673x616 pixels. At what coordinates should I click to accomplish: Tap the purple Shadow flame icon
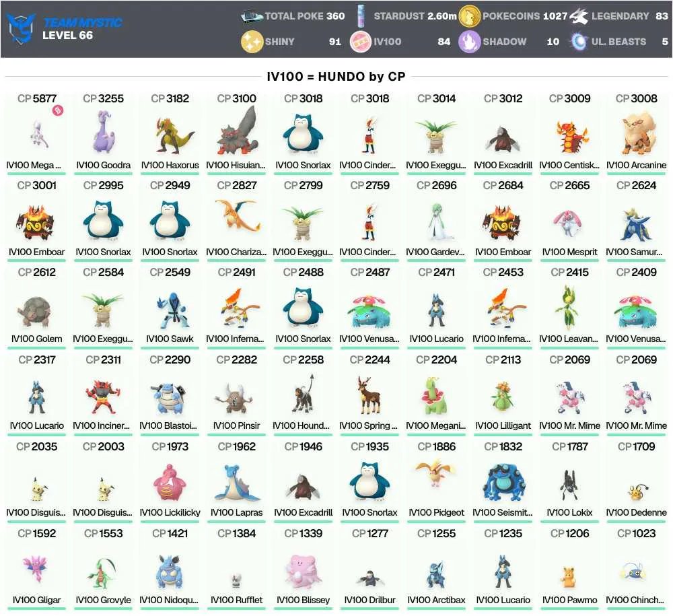[x=469, y=42]
